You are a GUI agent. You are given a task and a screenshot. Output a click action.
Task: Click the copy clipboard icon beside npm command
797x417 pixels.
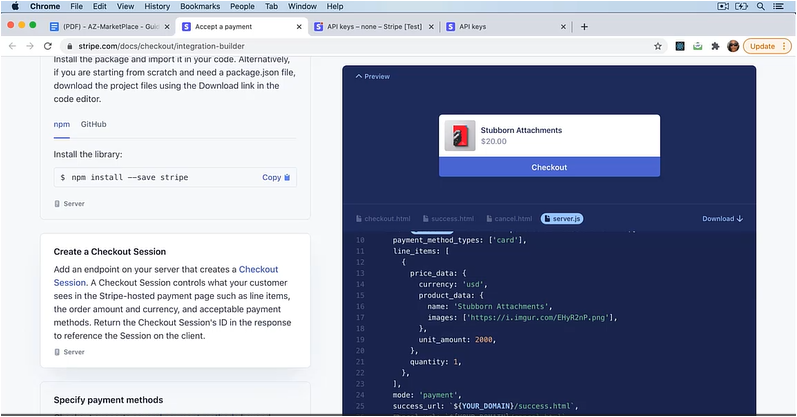pyautogui.click(x=287, y=177)
